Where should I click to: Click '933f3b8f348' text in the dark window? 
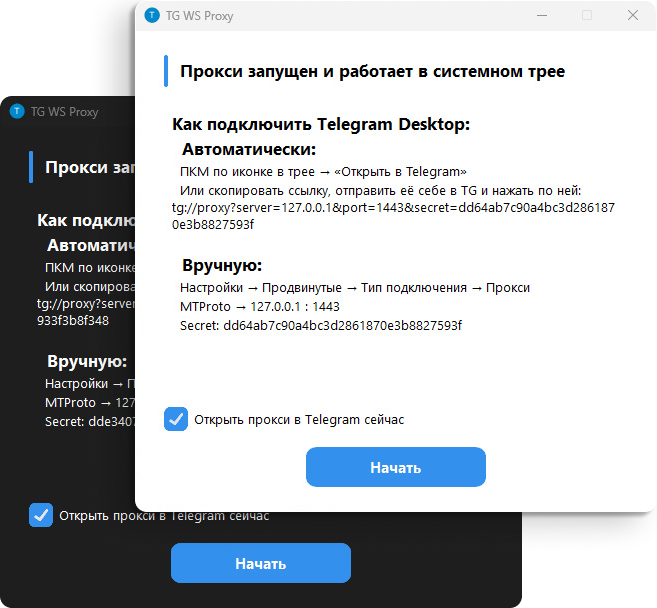pos(73,321)
